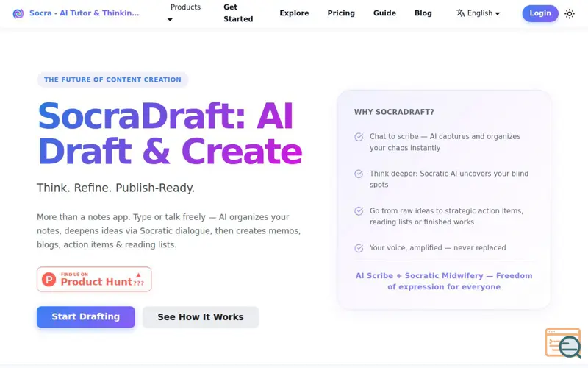Click the Product Hunt 'P' logo icon
This screenshot has width=588, height=368.
pos(49,279)
